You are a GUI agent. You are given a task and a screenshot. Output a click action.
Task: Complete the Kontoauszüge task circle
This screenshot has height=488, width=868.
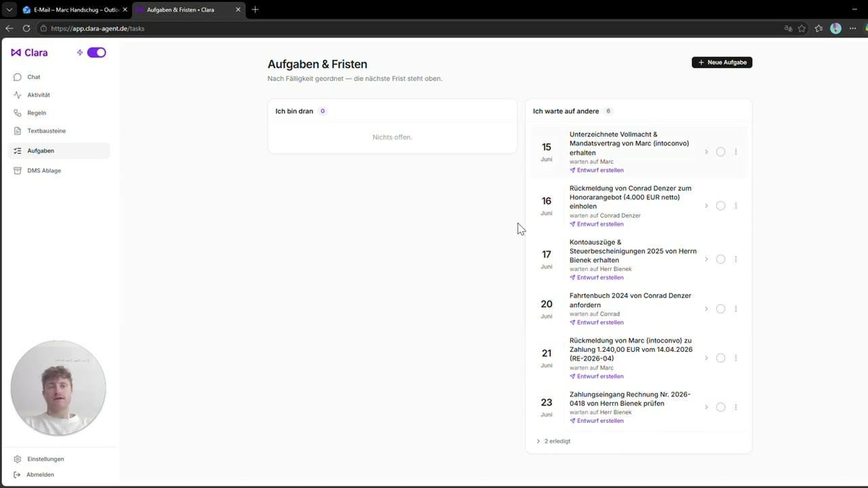point(721,259)
